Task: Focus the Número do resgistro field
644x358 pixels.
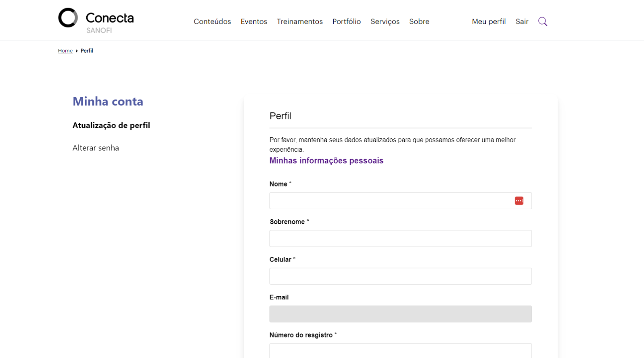Action: (x=400, y=350)
